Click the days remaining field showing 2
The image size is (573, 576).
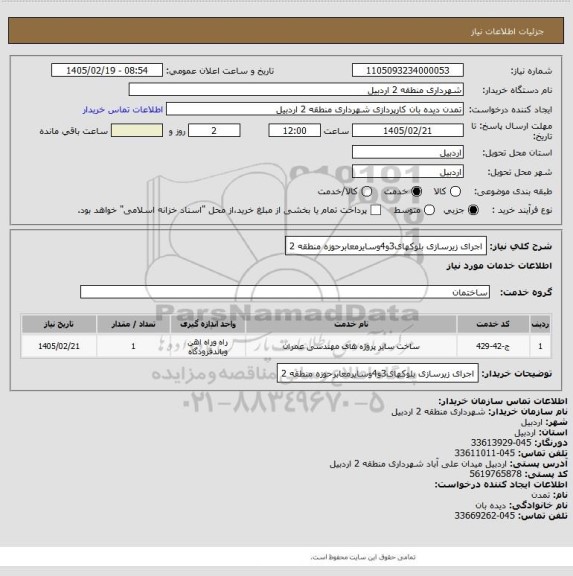point(214,130)
